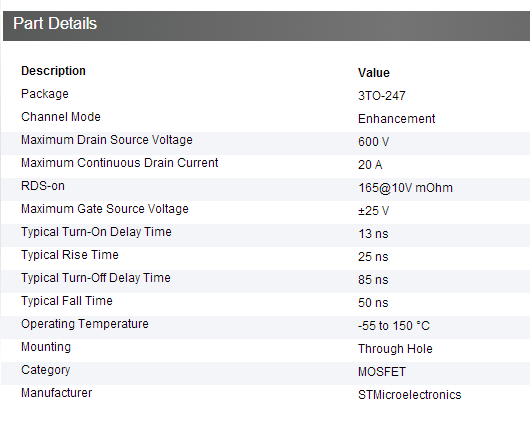
Task: Select the 600 V value
Action: (x=374, y=142)
